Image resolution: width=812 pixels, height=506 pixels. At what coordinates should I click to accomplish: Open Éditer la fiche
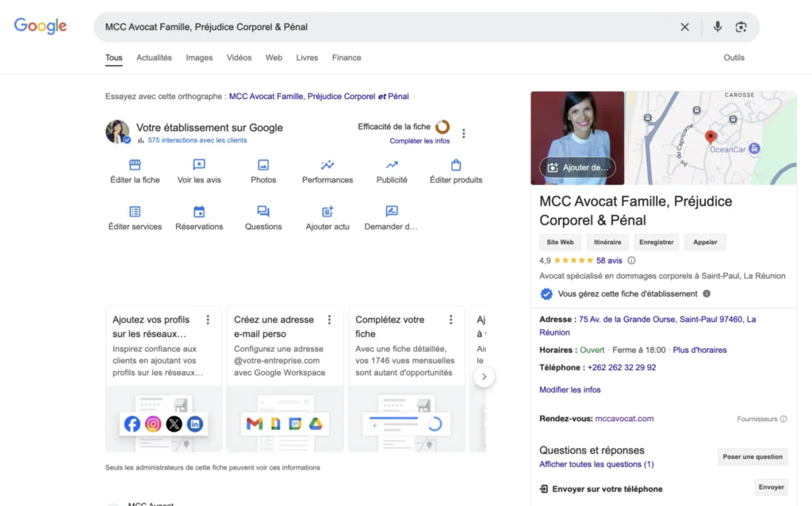(x=135, y=171)
